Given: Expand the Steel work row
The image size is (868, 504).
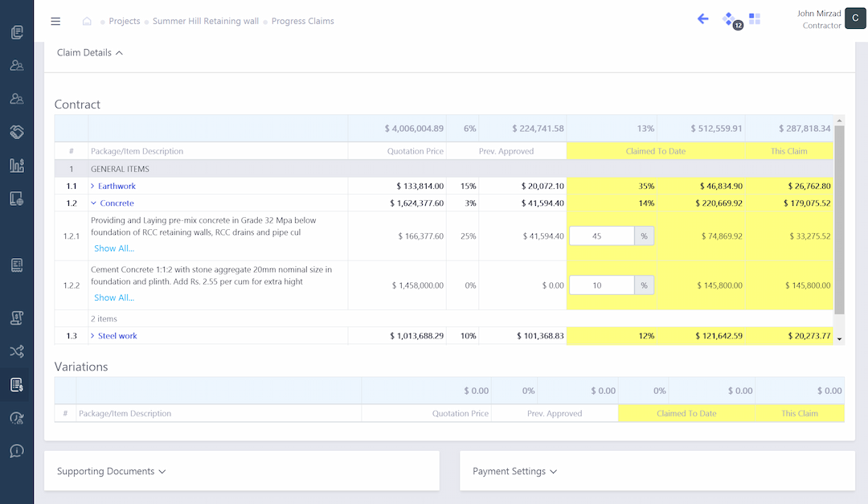Looking at the screenshot, I should tap(92, 336).
